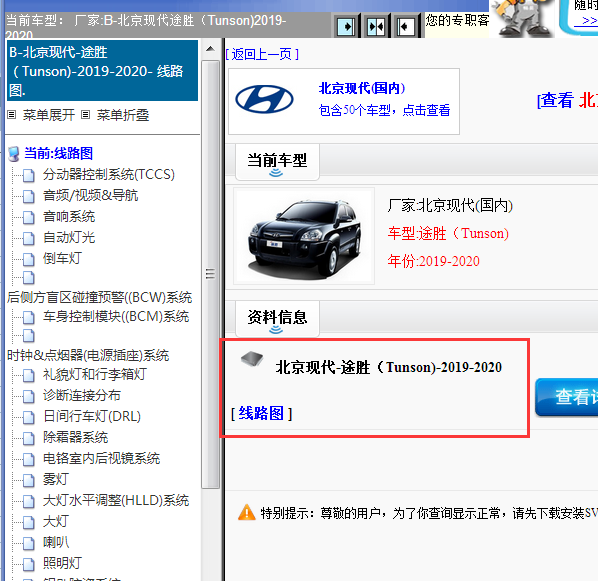Open 音响系统 tree item
Viewport: 598px width, 581px height.
pos(69,216)
